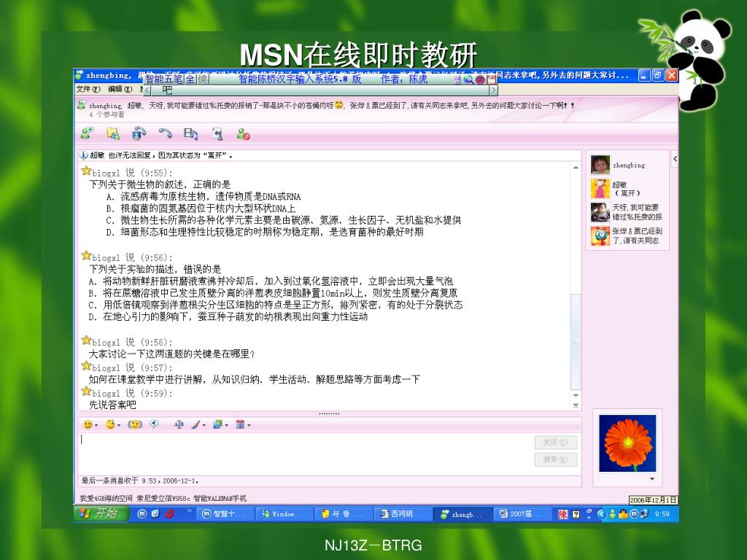This screenshot has width=747, height=560.
Task: Click the QQ penguin tray icon
Action: pos(623,514)
